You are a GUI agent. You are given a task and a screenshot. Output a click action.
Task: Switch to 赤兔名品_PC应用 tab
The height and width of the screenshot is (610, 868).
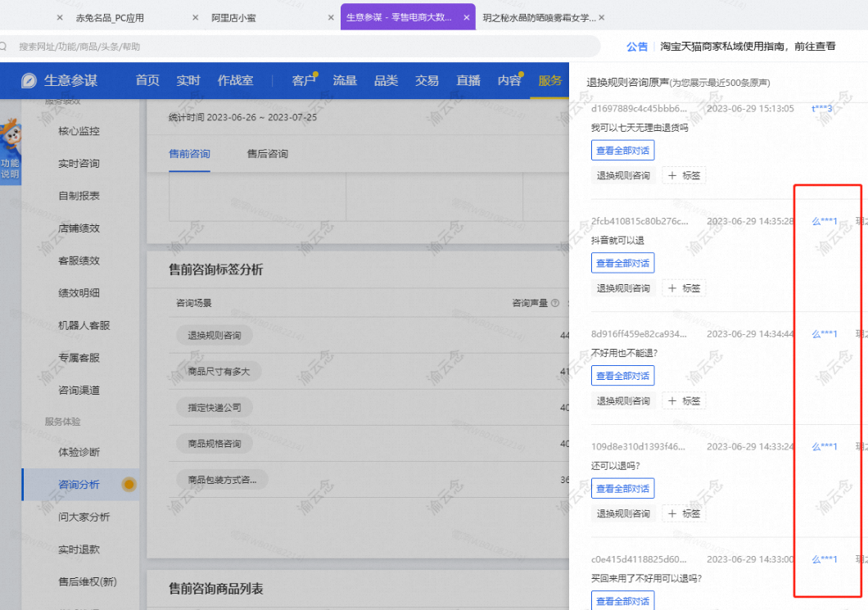(110, 18)
